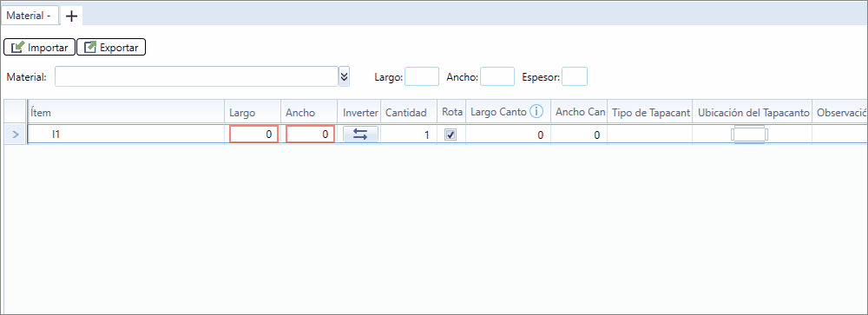Click the Importar button icon

[x=17, y=48]
